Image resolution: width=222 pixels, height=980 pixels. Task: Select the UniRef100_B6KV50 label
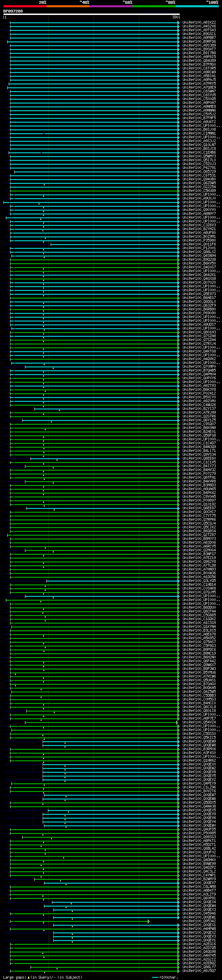click(x=199, y=263)
